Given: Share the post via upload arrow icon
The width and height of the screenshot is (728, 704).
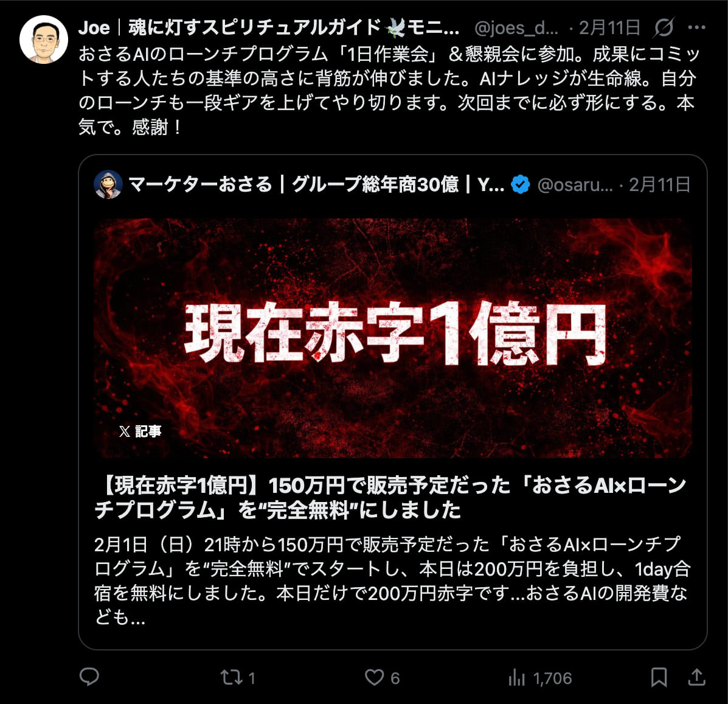Looking at the screenshot, I should tap(696, 677).
